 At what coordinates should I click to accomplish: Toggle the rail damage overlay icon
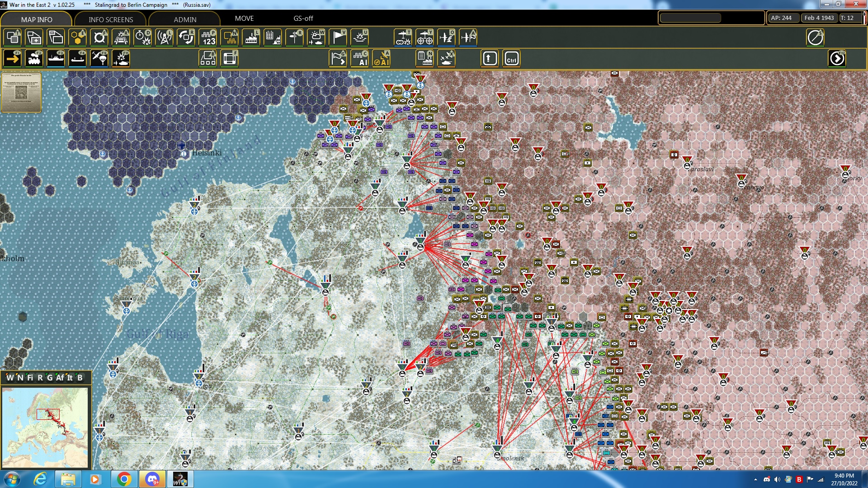pos(121,38)
